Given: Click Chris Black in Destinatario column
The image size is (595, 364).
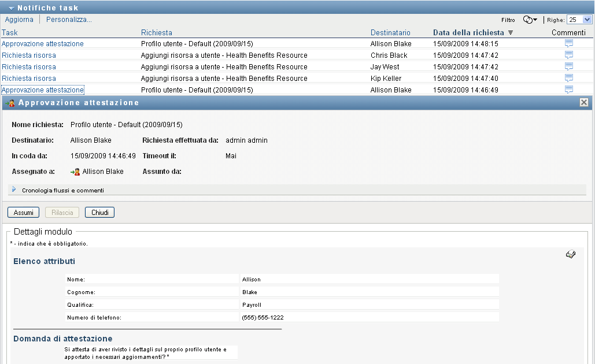Looking at the screenshot, I should tap(389, 55).
